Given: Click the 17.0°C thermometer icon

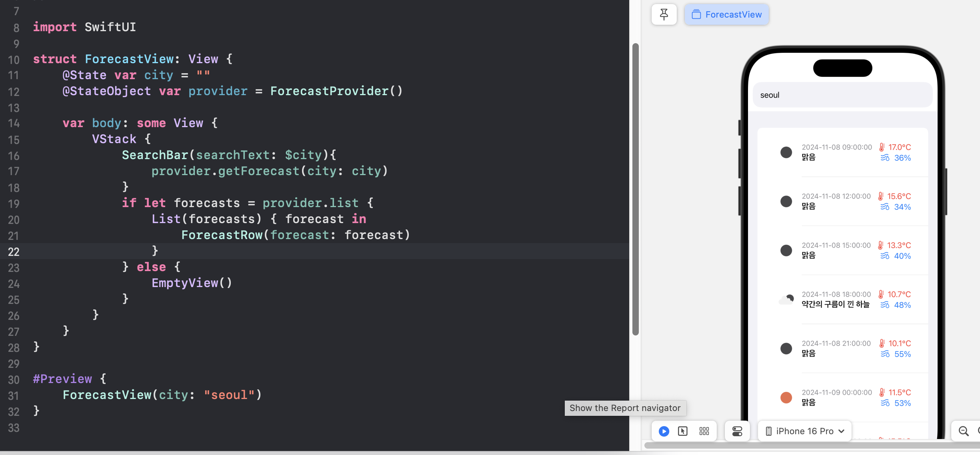Looking at the screenshot, I should [x=882, y=147].
